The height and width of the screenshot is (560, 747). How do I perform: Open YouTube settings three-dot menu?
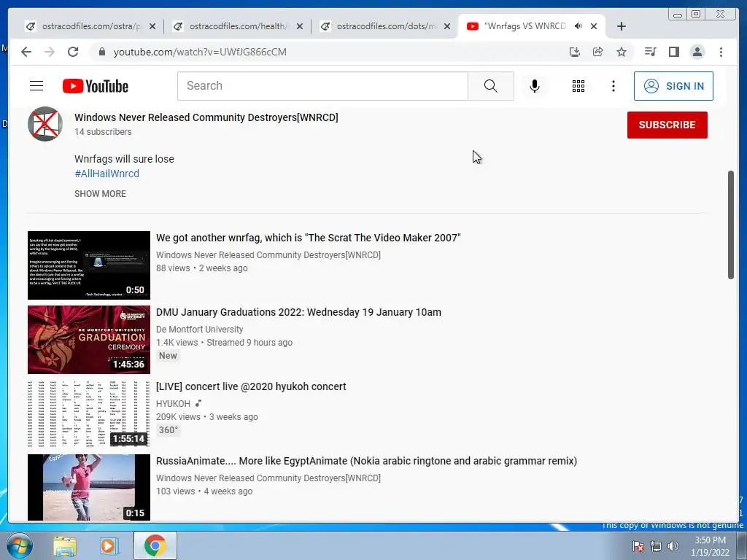(x=613, y=86)
